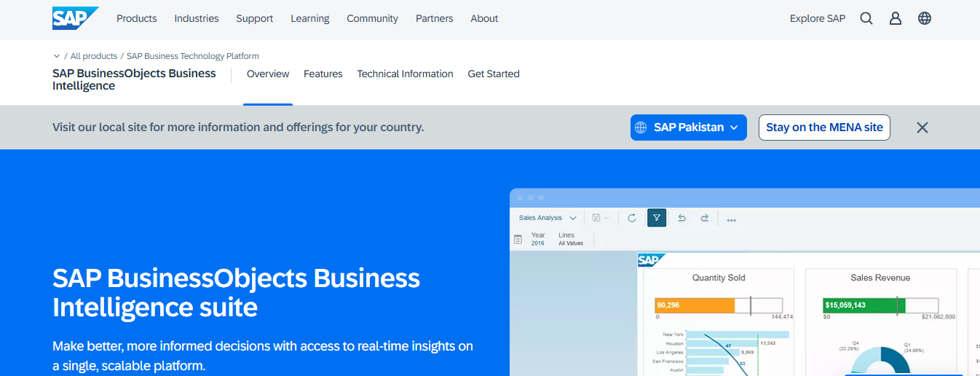This screenshot has height=376, width=980.
Task: Go to the Get Started tab
Action: 494,74
